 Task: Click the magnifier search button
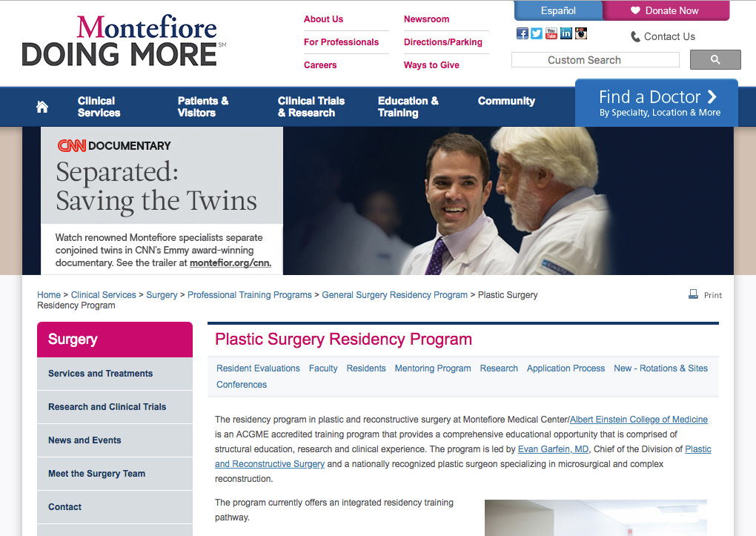coord(715,60)
